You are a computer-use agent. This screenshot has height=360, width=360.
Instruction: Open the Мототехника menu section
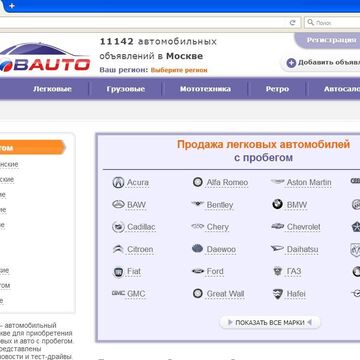pos(205,89)
